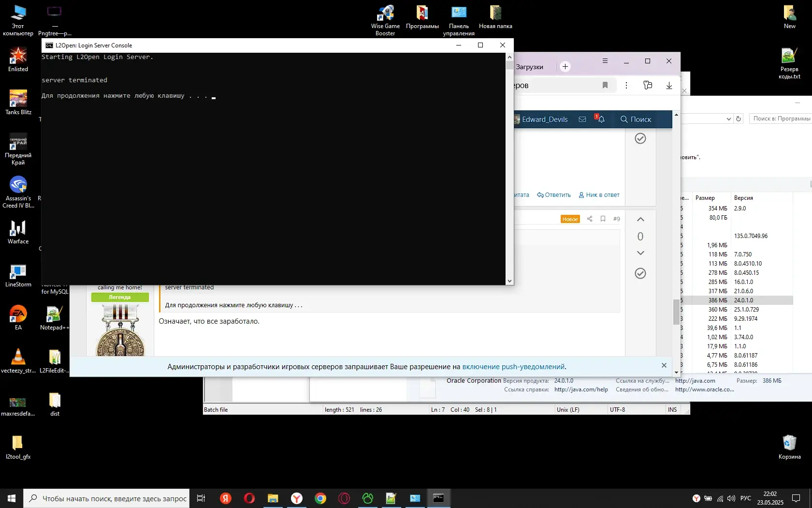Click Ответить under the forum post
812x508 pixels.
point(554,195)
